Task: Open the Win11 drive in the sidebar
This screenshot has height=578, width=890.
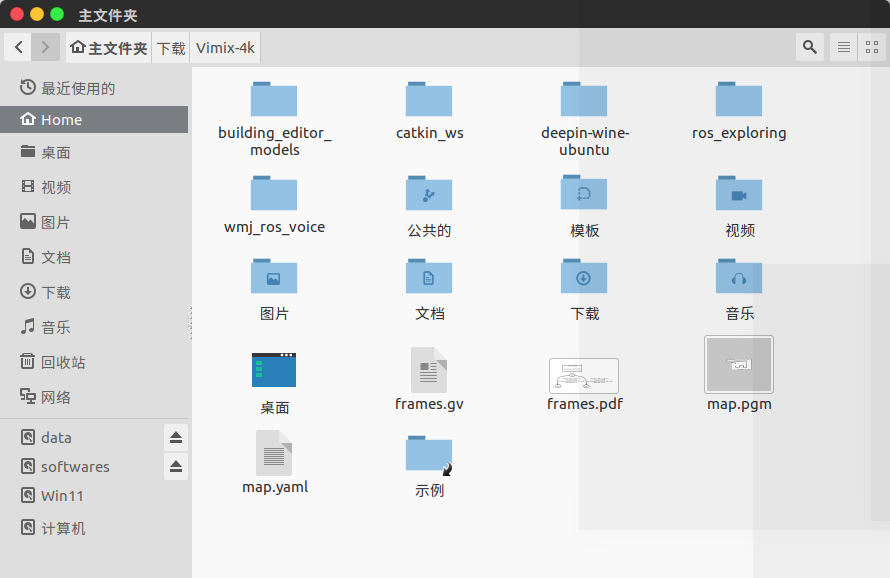Action: pyautogui.click(x=94, y=496)
